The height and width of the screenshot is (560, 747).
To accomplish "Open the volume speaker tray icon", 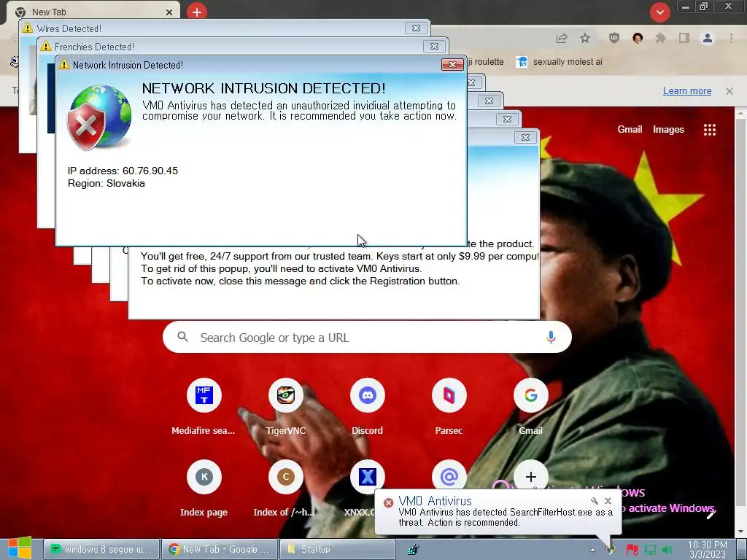I will (x=667, y=550).
